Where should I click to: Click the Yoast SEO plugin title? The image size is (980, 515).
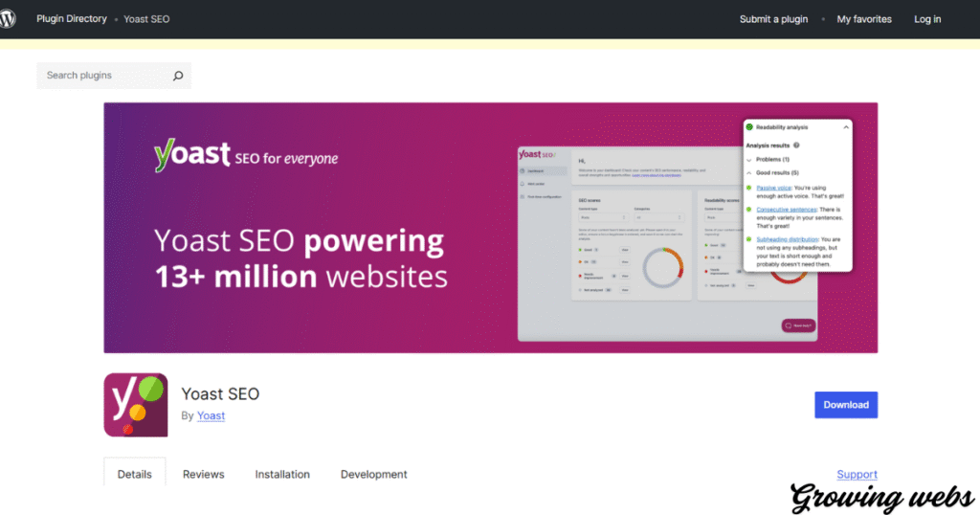(220, 393)
